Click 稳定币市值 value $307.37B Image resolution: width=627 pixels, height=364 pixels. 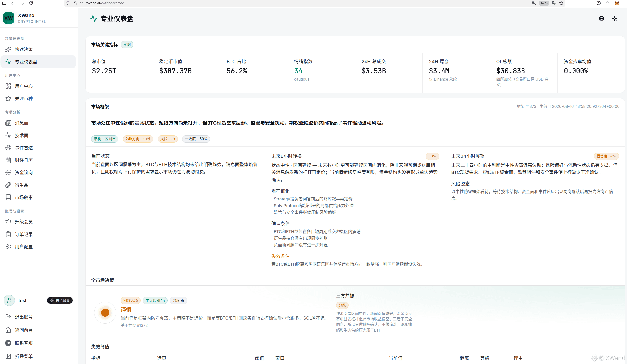tap(175, 71)
